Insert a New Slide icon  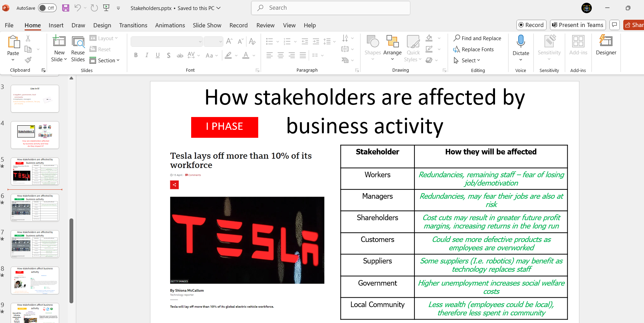pyautogui.click(x=59, y=41)
